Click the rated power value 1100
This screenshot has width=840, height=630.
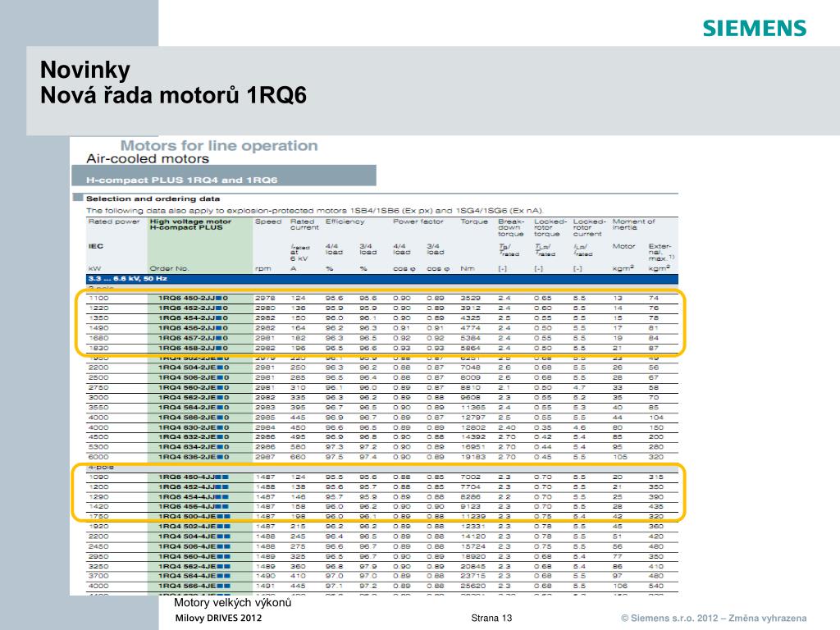98,298
